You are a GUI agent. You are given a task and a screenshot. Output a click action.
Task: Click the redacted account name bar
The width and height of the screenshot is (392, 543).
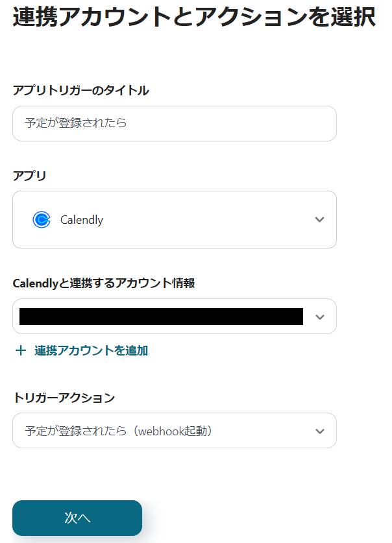(161, 317)
